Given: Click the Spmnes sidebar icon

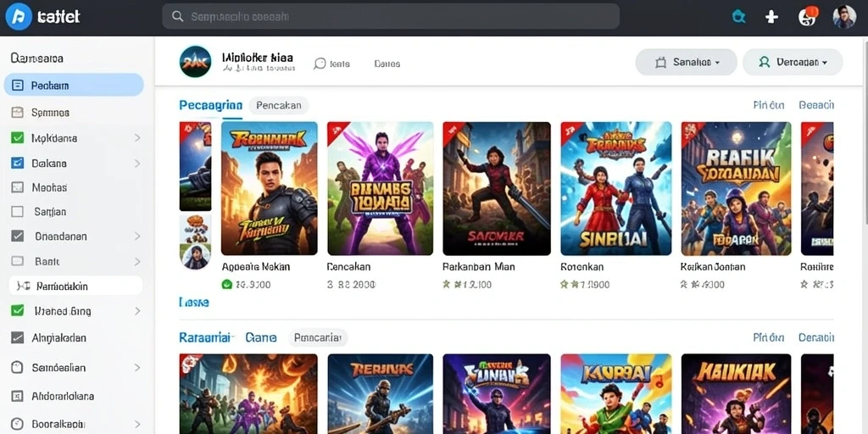Looking at the screenshot, I should tap(18, 113).
